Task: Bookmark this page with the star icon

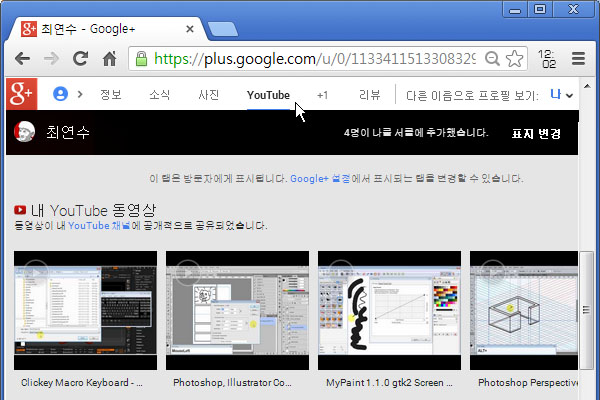Action: 514,59
